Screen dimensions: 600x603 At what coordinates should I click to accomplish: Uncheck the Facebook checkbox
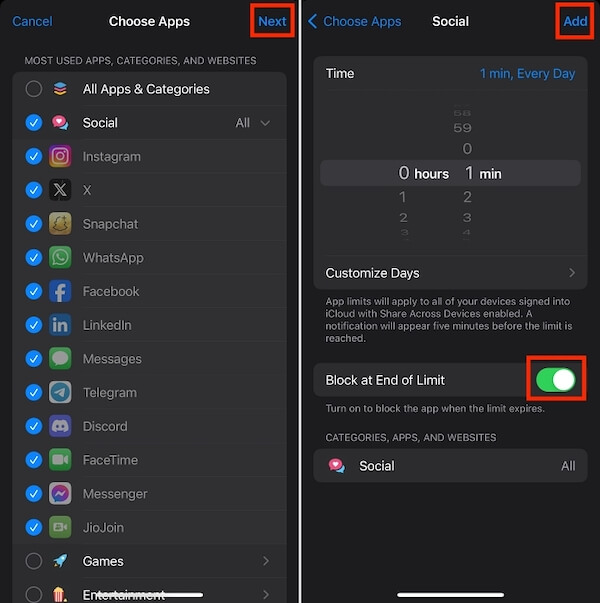tap(34, 291)
